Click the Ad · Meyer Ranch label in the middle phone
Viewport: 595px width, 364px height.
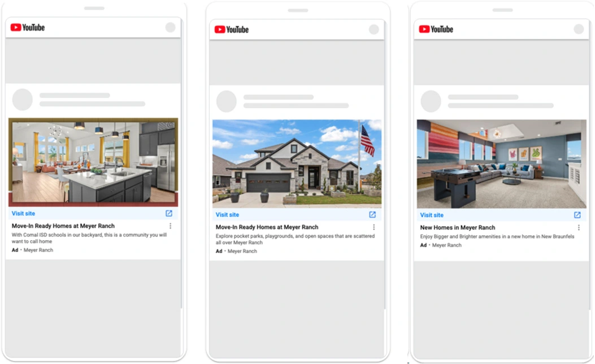(x=236, y=252)
